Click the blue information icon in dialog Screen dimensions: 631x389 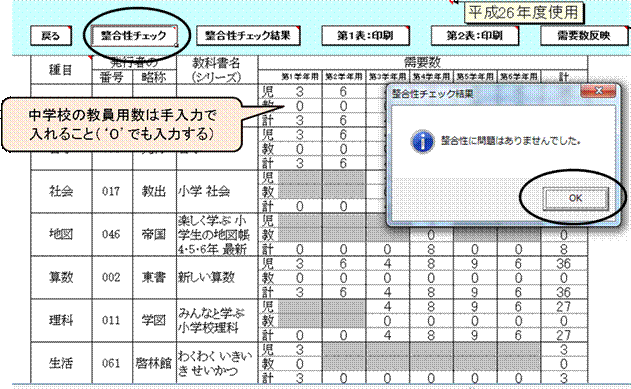click(x=422, y=141)
